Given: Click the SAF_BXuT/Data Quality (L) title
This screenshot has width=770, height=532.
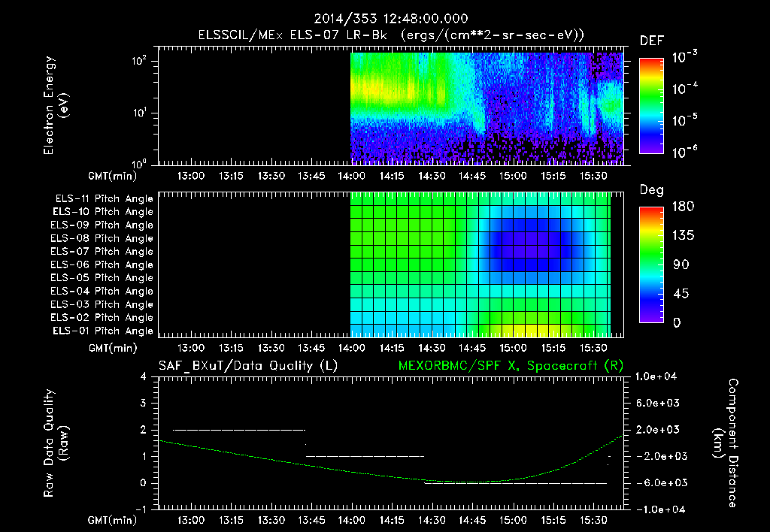Looking at the screenshot, I should pos(248,366).
